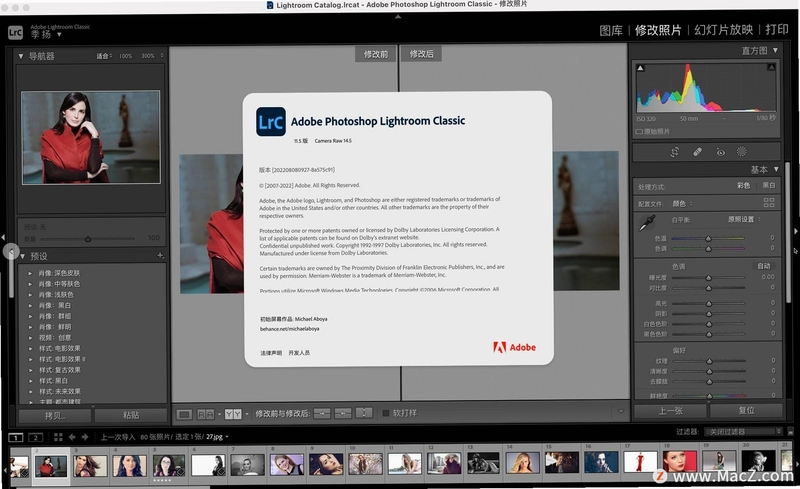The height and width of the screenshot is (489, 800).
Task: Toggle the 原始照片 checkbox under histogram
Action: 639,132
